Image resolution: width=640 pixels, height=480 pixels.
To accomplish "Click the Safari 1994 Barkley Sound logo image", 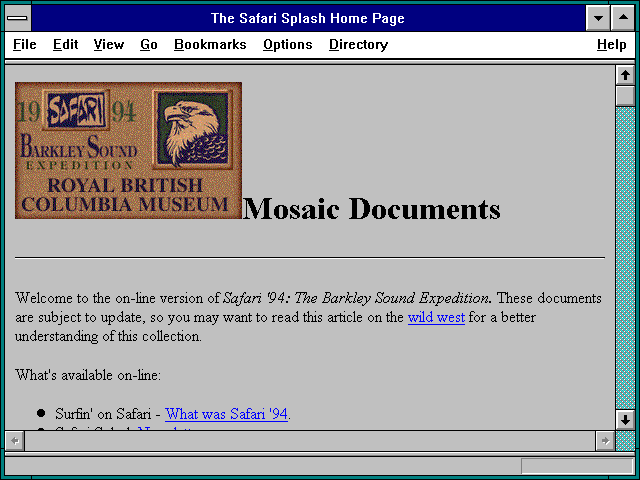I will (x=128, y=150).
